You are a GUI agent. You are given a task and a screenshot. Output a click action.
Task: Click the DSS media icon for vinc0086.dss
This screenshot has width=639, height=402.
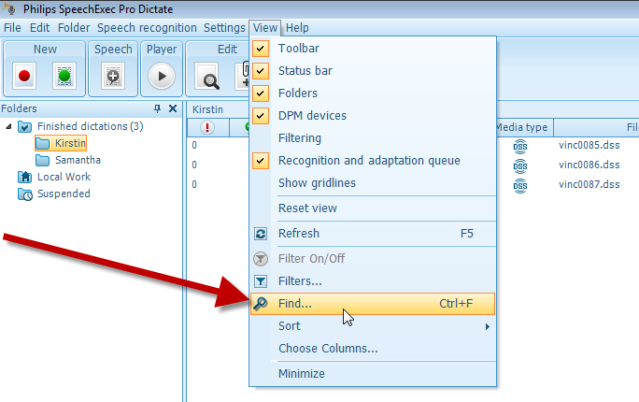coord(520,166)
